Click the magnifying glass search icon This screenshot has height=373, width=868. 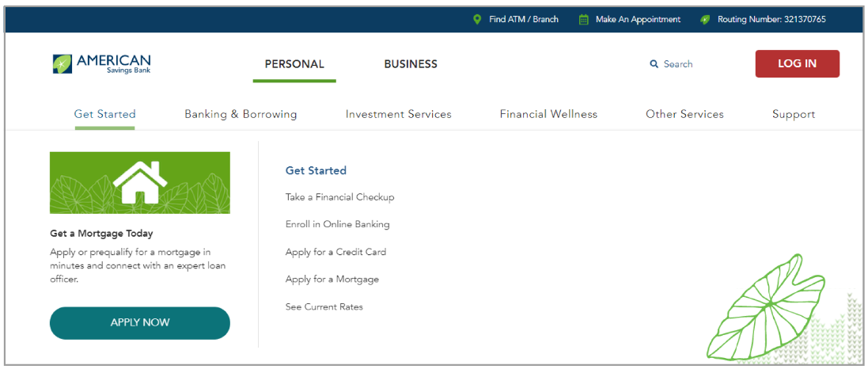coord(654,64)
